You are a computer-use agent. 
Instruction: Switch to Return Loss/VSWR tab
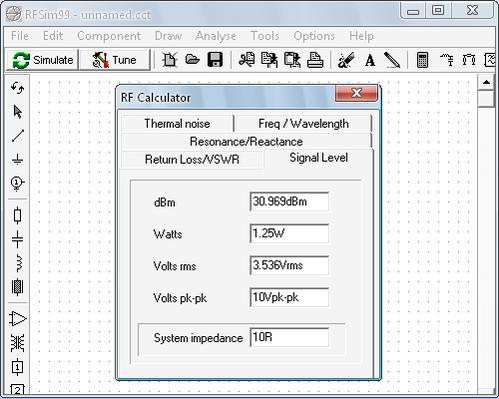192,159
